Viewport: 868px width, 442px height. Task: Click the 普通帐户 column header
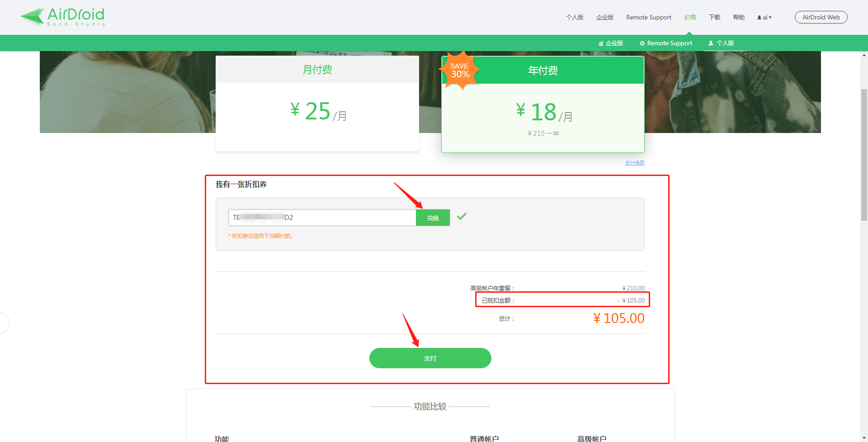[x=484, y=438]
